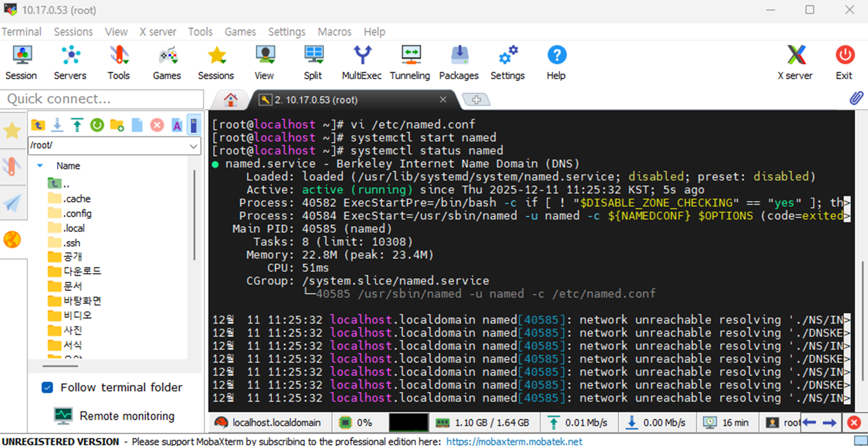Open the Sftp sidebar tab with the orange globe
This screenshot has width=868, height=446.
point(12,239)
